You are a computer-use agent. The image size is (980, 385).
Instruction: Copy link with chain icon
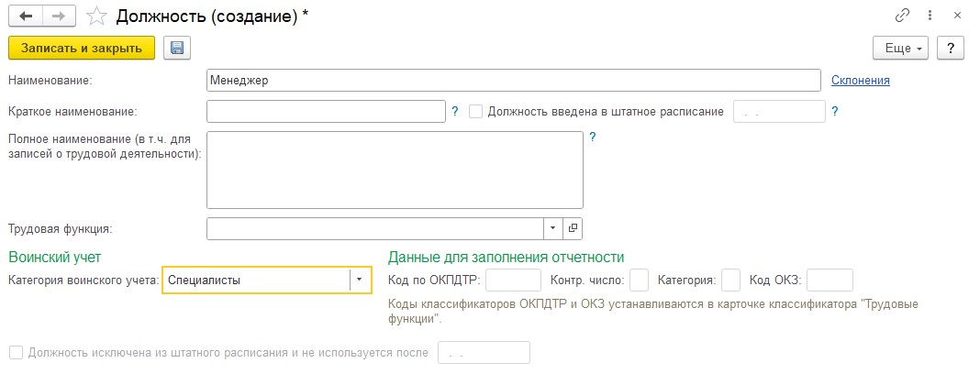pyautogui.click(x=902, y=16)
